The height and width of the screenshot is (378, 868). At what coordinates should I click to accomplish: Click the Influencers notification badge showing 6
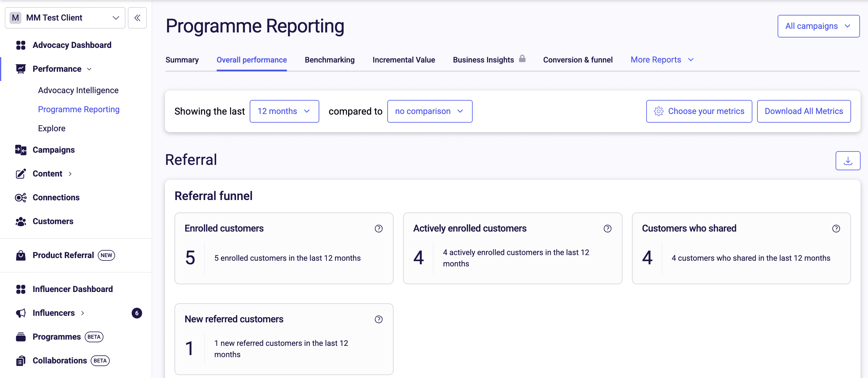[x=136, y=313]
